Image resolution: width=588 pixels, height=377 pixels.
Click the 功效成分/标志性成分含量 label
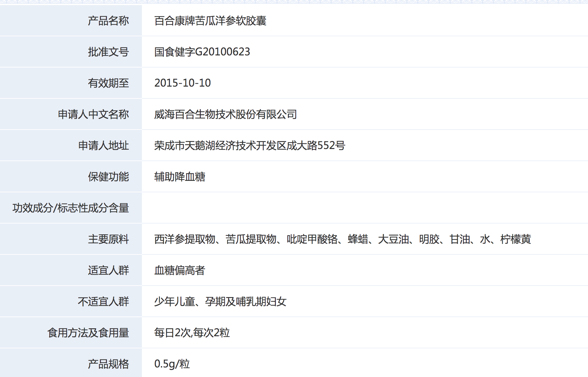pos(71,208)
